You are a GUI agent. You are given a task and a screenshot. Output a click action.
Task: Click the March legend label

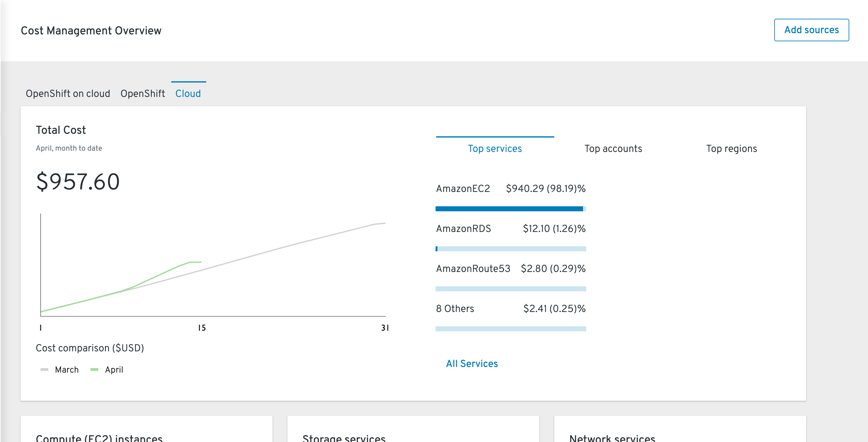[67, 369]
